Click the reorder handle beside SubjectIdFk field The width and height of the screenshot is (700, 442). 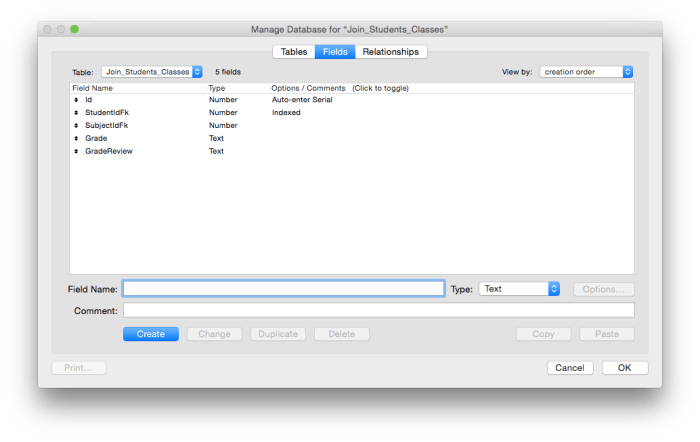76,126
